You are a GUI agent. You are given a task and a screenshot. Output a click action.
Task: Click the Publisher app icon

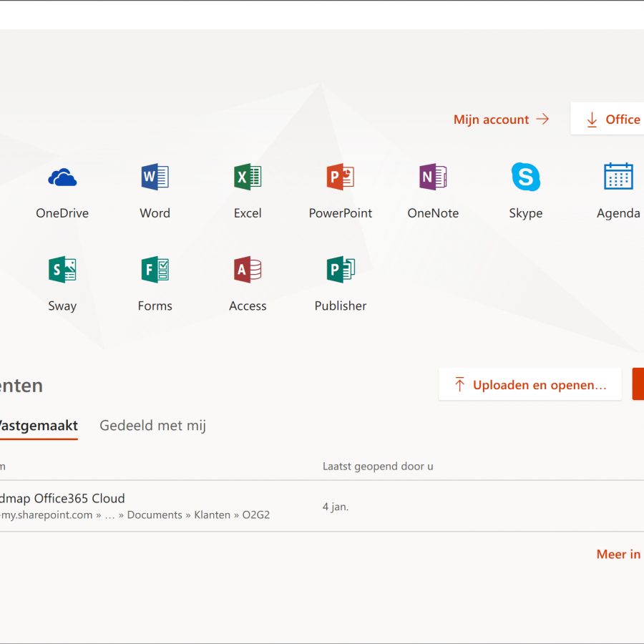coord(341,270)
